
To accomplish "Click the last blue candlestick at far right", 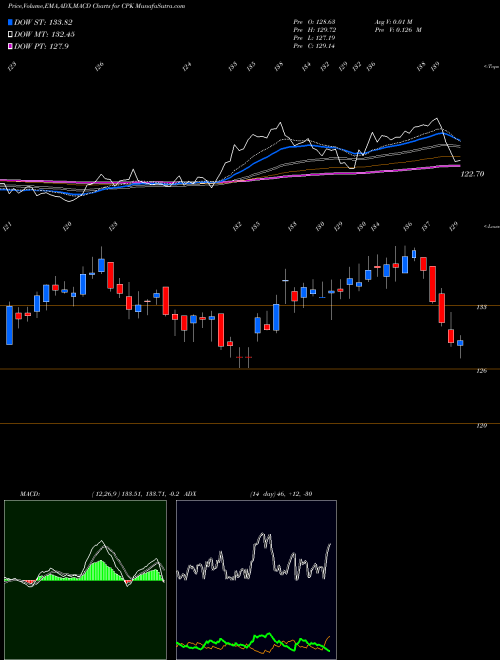I will [x=460, y=343].
